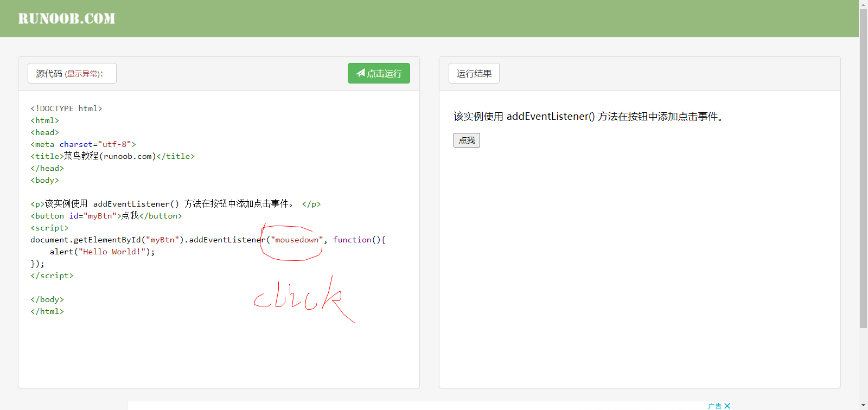Click the red 显示异常 link
868x410 pixels.
[x=82, y=74]
